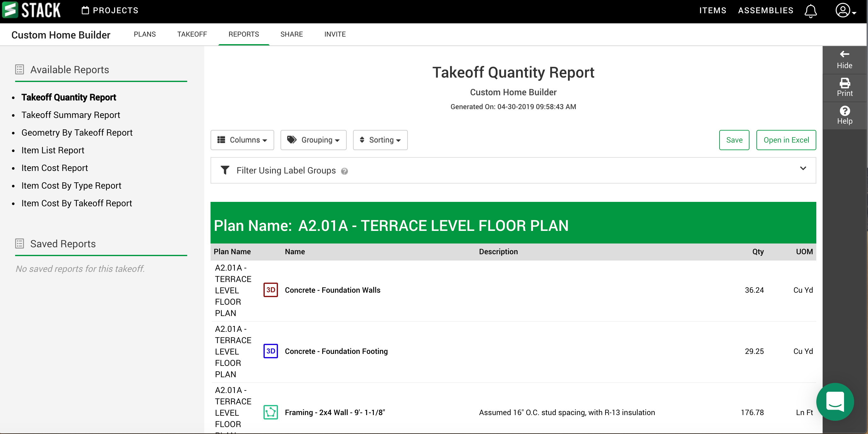The image size is (868, 434).
Task: Click the Print icon in side panel
Action: pos(844,83)
